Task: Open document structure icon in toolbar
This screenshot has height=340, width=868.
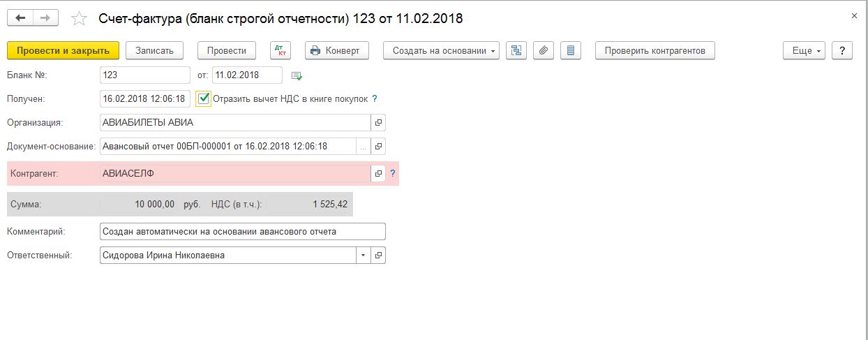Action: [516, 50]
